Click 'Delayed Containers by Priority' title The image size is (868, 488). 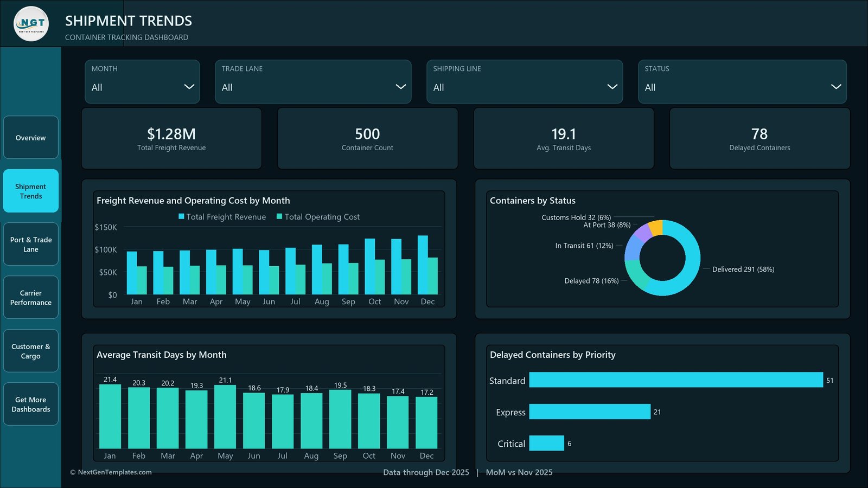point(553,355)
